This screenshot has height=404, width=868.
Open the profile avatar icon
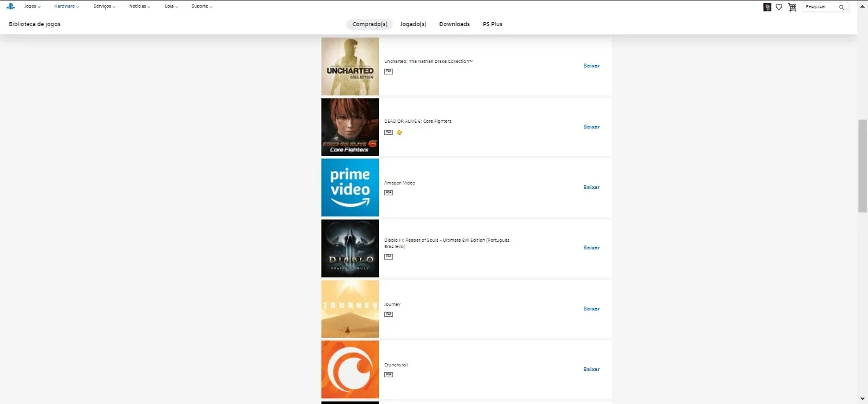coord(768,7)
